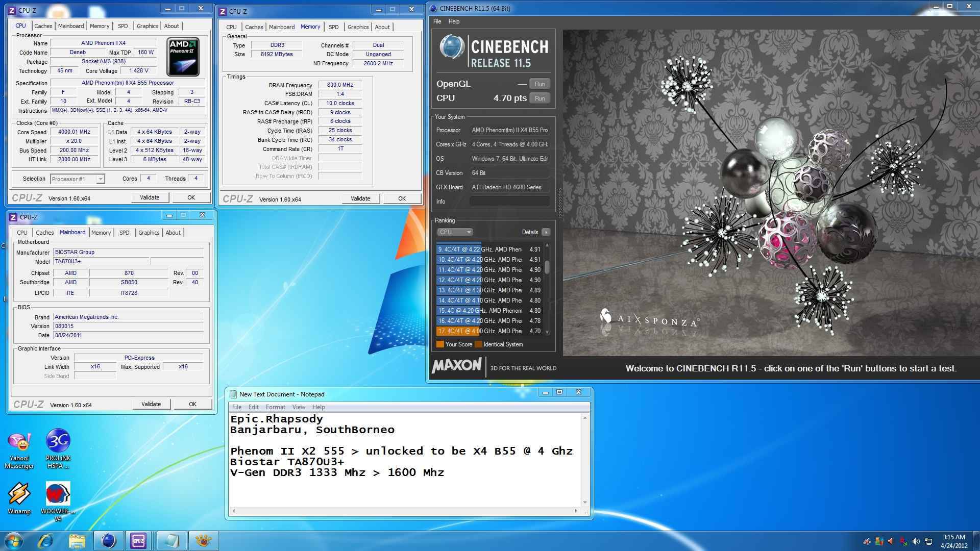Open the Windows Start button

[13, 541]
